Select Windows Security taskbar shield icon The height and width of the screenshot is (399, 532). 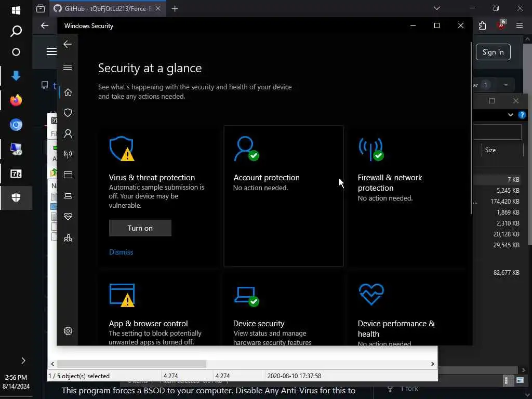click(16, 197)
